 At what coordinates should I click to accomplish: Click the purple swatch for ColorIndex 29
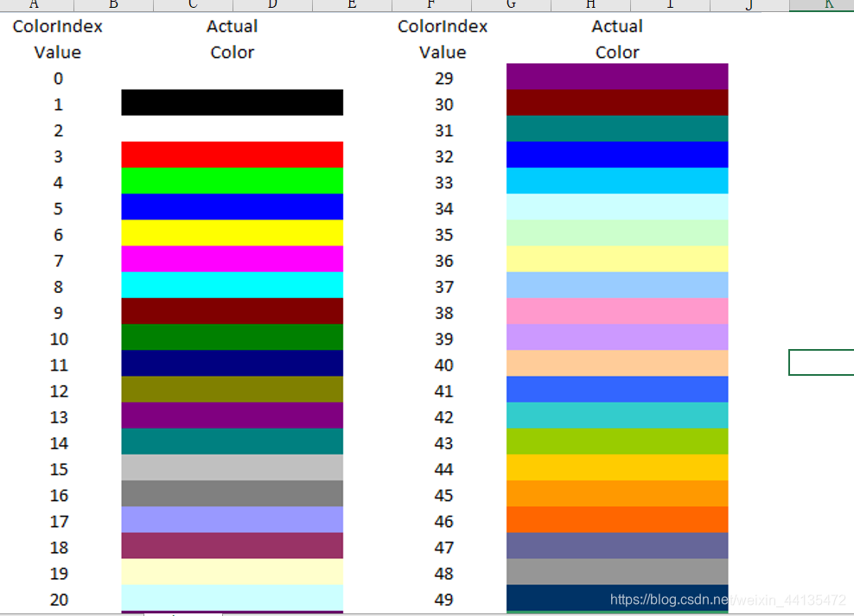617,77
